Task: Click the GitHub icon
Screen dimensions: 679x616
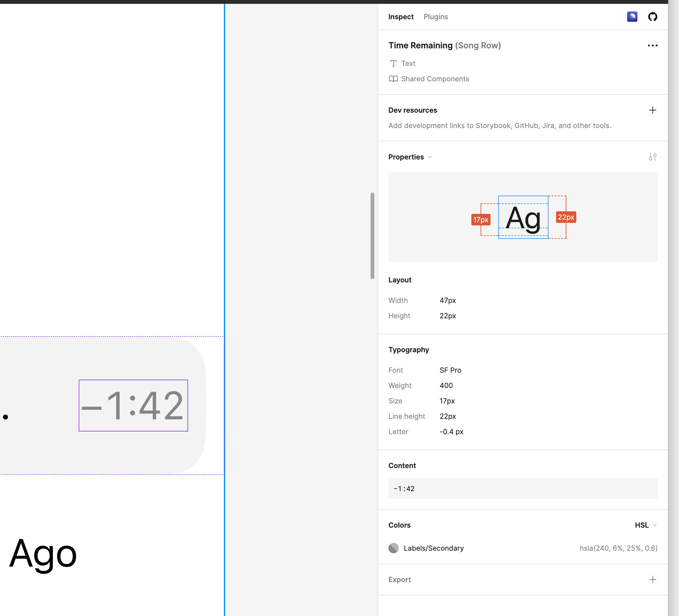Action: tap(652, 17)
